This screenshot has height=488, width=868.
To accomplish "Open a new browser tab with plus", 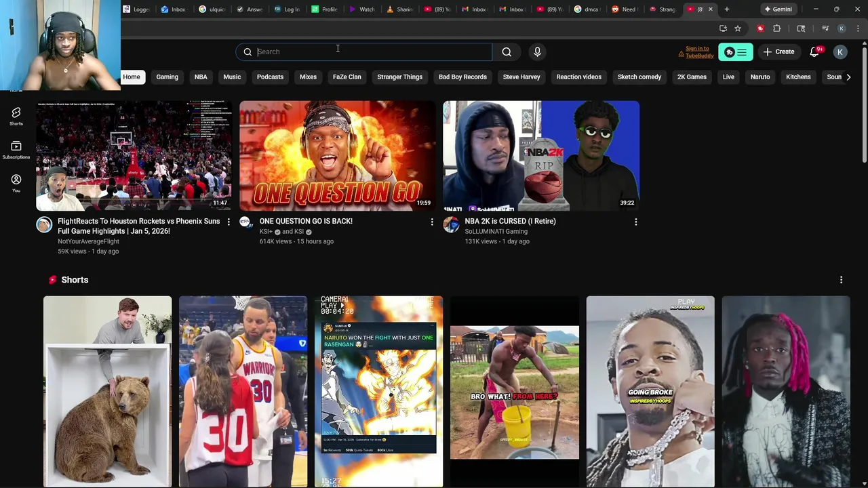I will pyautogui.click(x=727, y=9).
